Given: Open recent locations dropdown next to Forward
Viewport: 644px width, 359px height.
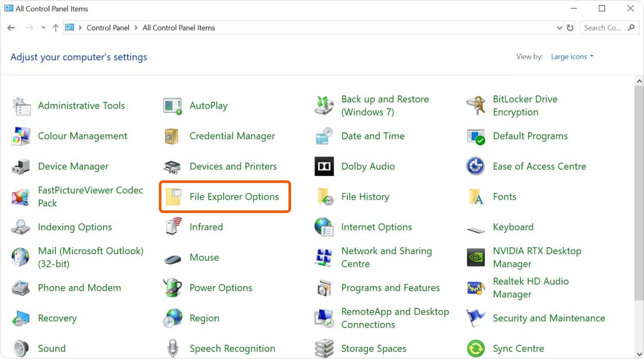Looking at the screenshot, I should tap(43, 28).
